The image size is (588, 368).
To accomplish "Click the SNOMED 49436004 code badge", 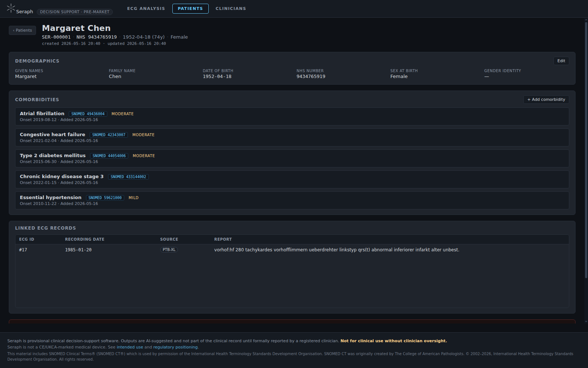I will [88, 114].
